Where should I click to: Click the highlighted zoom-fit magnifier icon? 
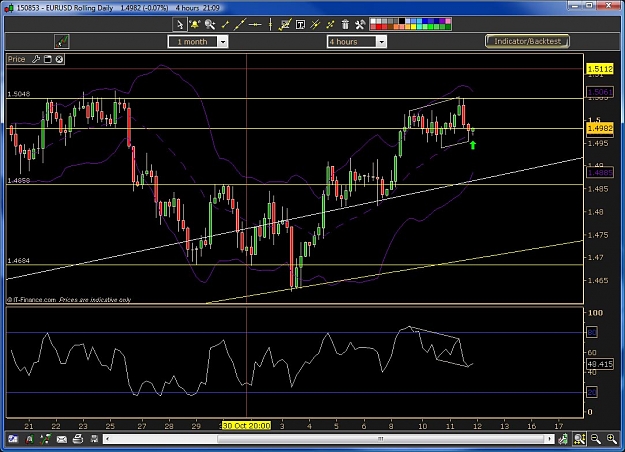579,439
